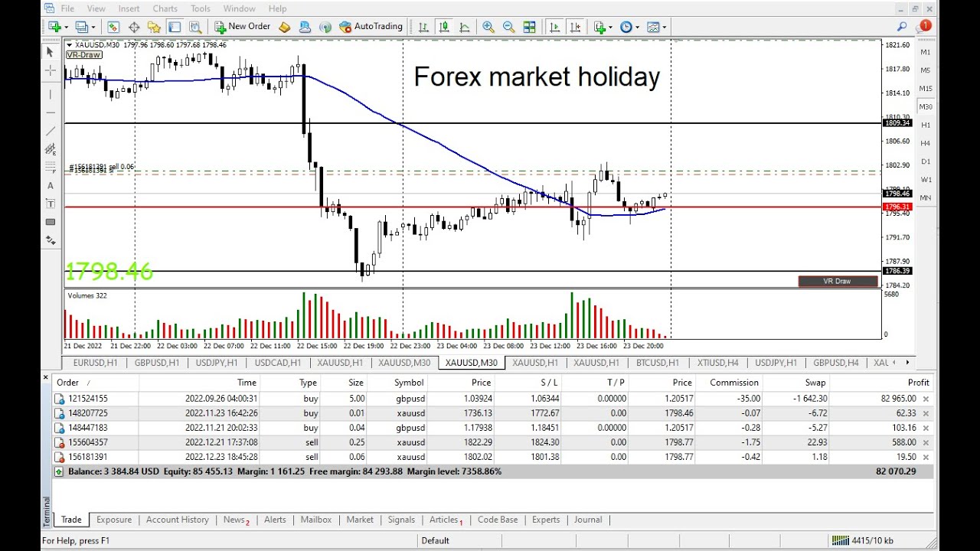Close order 121524155 with its X
The width and height of the screenshot is (980, 551).
pos(926,399)
